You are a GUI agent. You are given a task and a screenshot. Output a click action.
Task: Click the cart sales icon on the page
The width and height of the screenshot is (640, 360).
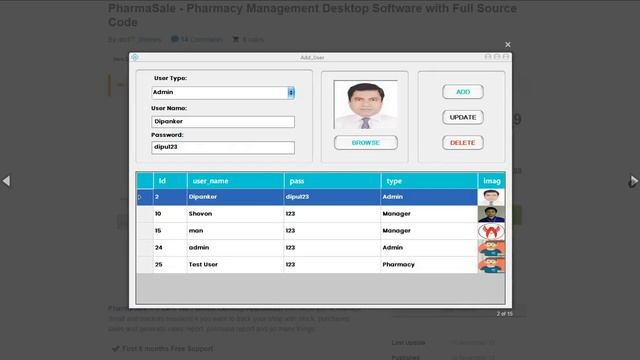click(236, 39)
